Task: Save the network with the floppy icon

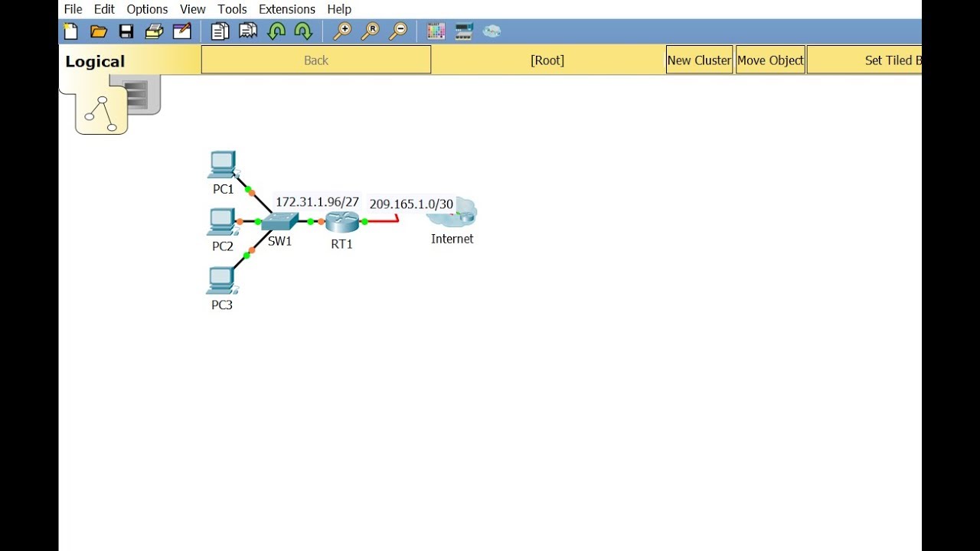Action: (x=126, y=31)
